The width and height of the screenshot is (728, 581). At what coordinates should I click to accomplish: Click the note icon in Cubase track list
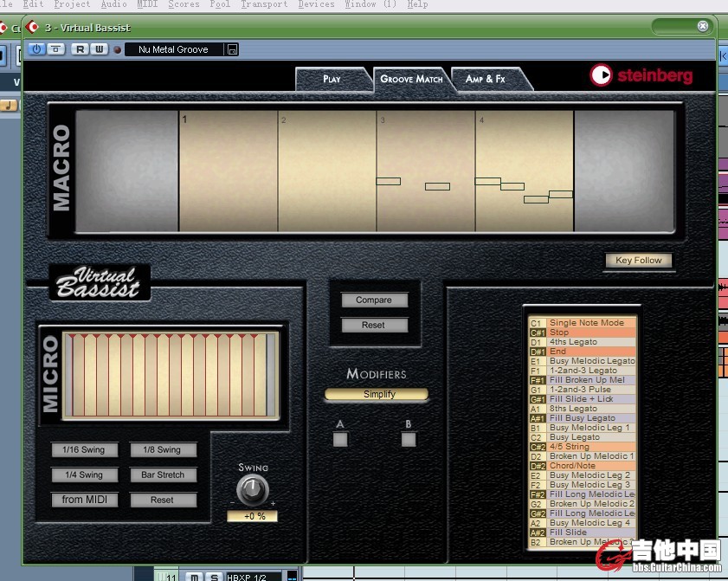[8, 106]
